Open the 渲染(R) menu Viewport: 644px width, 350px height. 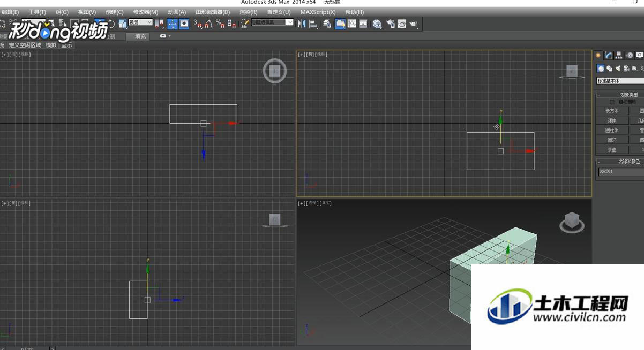[x=249, y=12]
